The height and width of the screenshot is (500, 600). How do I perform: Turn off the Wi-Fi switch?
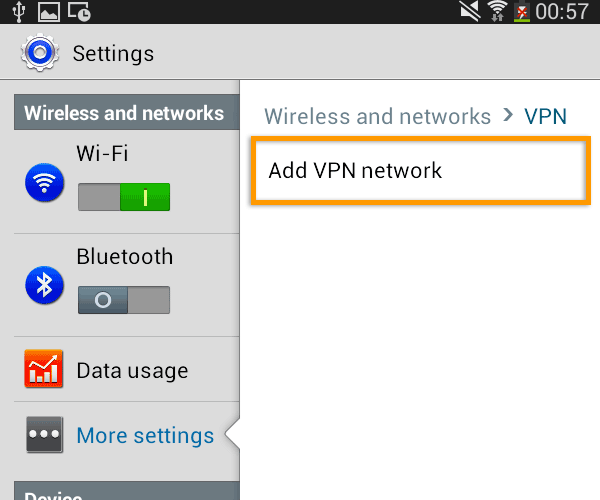[x=124, y=198]
